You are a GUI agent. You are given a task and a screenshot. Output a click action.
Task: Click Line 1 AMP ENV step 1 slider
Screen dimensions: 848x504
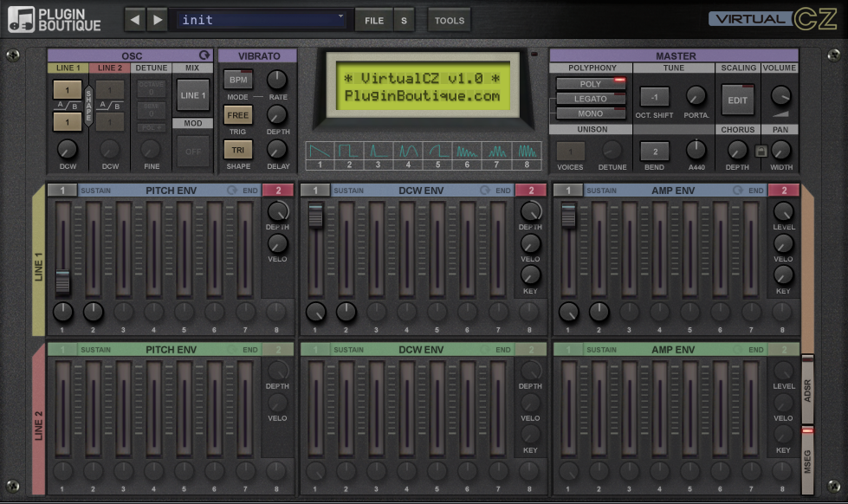pyautogui.click(x=568, y=216)
